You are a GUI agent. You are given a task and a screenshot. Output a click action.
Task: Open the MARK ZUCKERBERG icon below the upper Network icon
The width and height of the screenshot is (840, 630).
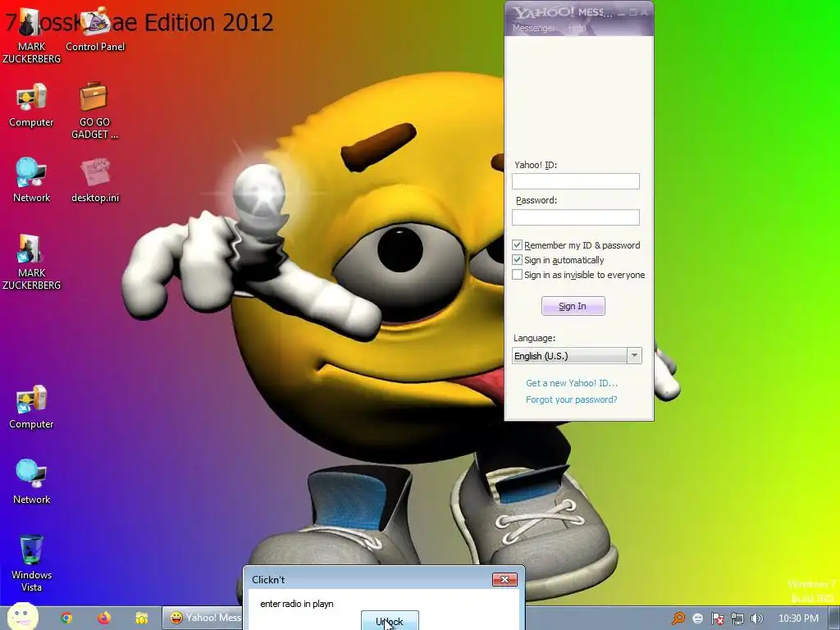coord(31,262)
